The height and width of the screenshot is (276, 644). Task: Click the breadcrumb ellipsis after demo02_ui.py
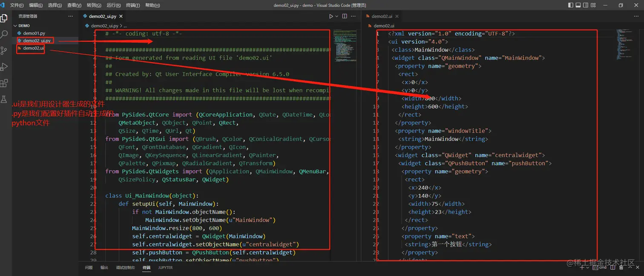click(125, 26)
